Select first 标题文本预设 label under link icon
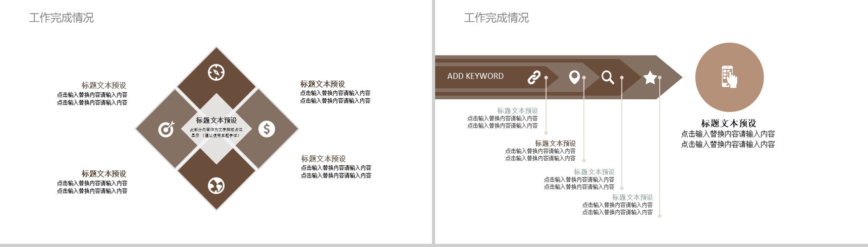The width and height of the screenshot is (868, 247). pyautogui.click(x=517, y=111)
